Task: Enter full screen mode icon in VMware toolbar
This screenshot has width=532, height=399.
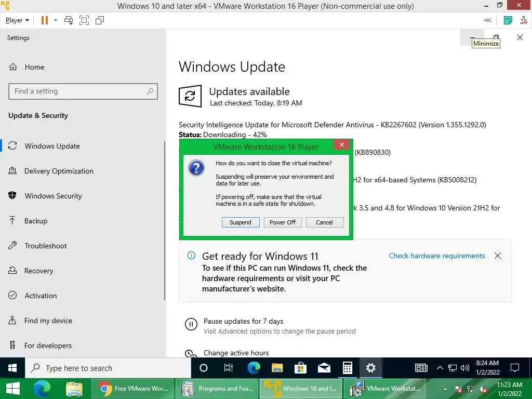Action: point(84,20)
